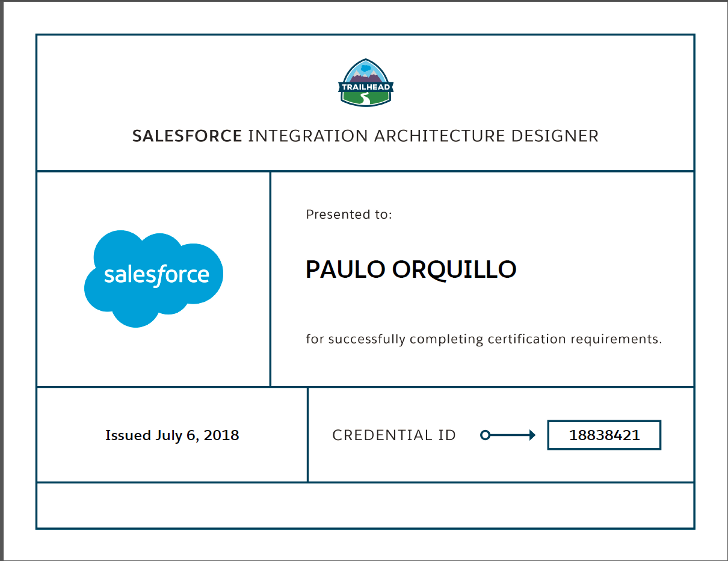Click the credential ID arrow graphic
728x561 pixels.
[508, 435]
